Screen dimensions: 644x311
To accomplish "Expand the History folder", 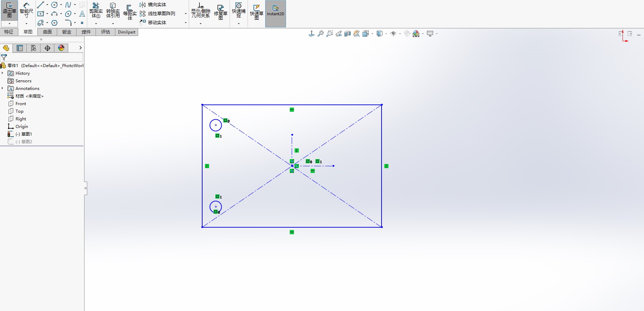I will point(2,73).
